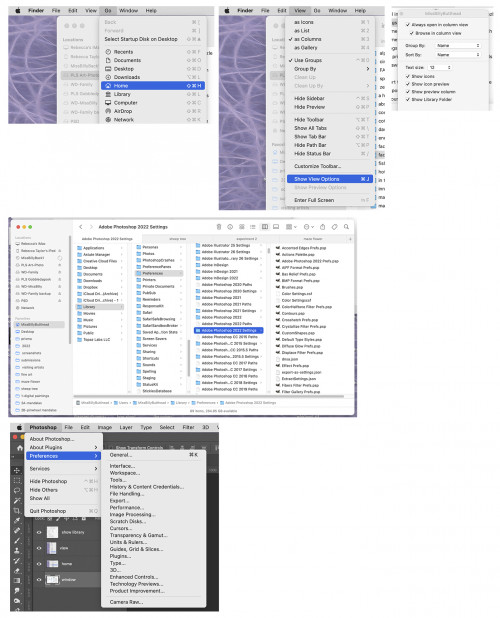Click the Finder search magnifier icon
This screenshot has height=618, width=500.
point(346,227)
